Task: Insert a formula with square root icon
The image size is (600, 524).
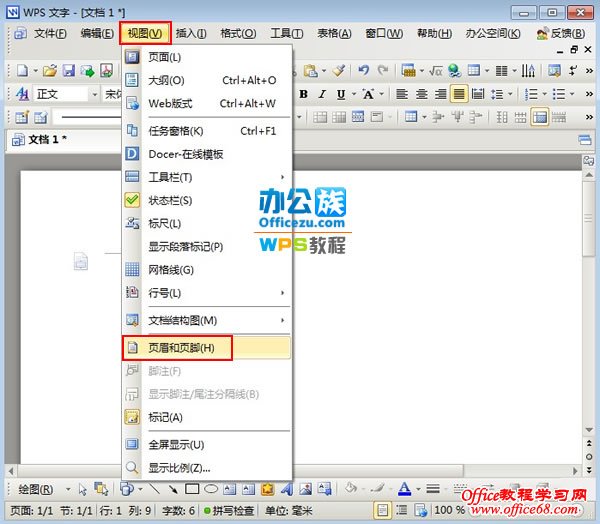Action: coord(436,71)
